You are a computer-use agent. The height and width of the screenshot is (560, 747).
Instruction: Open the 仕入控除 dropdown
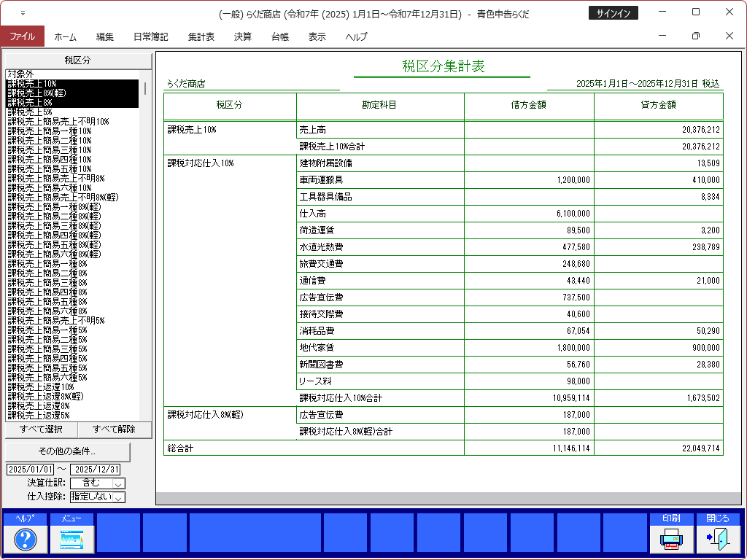(119, 497)
